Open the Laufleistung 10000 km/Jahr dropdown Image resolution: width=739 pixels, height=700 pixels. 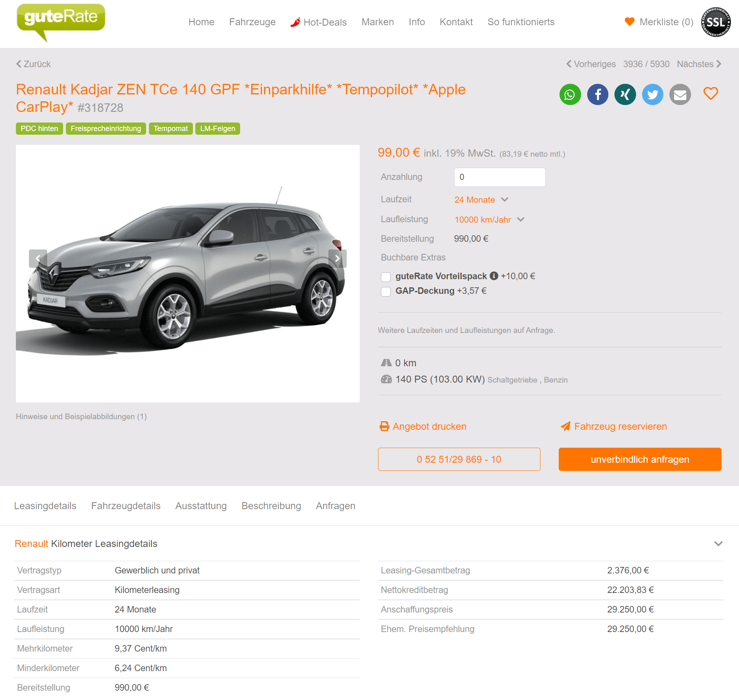pyautogui.click(x=490, y=220)
